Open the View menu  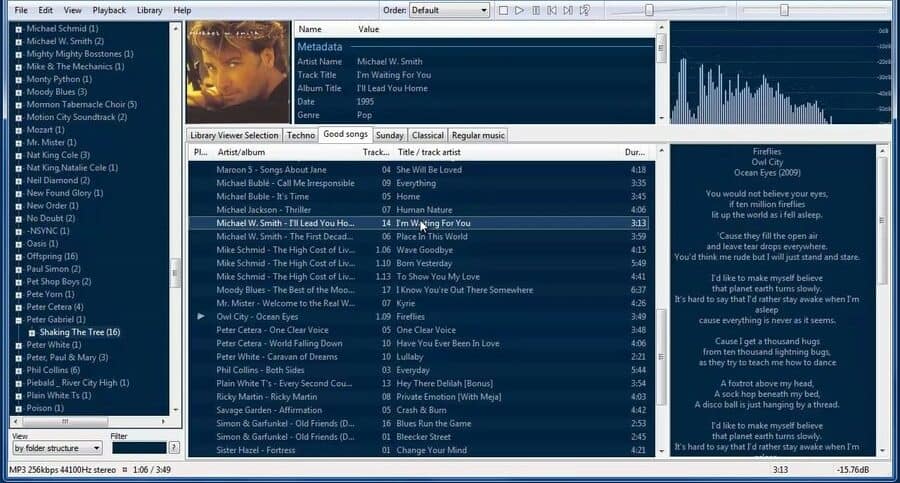point(72,10)
